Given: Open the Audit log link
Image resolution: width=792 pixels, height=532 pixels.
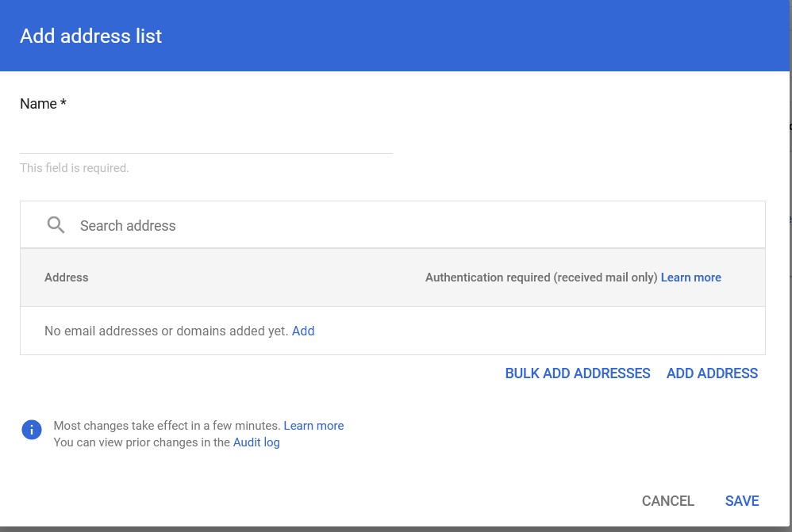Looking at the screenshot, I should (x=256, y=442).
